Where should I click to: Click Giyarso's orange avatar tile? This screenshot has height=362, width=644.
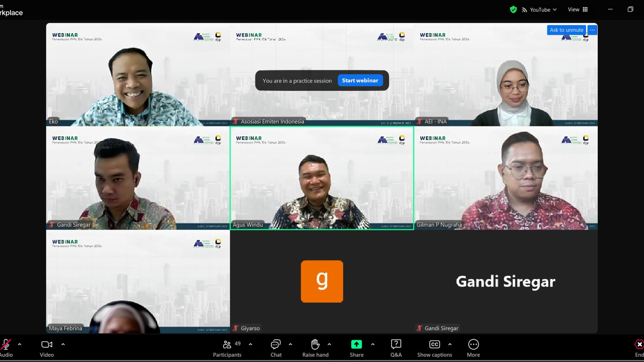(x=322, y=282)
